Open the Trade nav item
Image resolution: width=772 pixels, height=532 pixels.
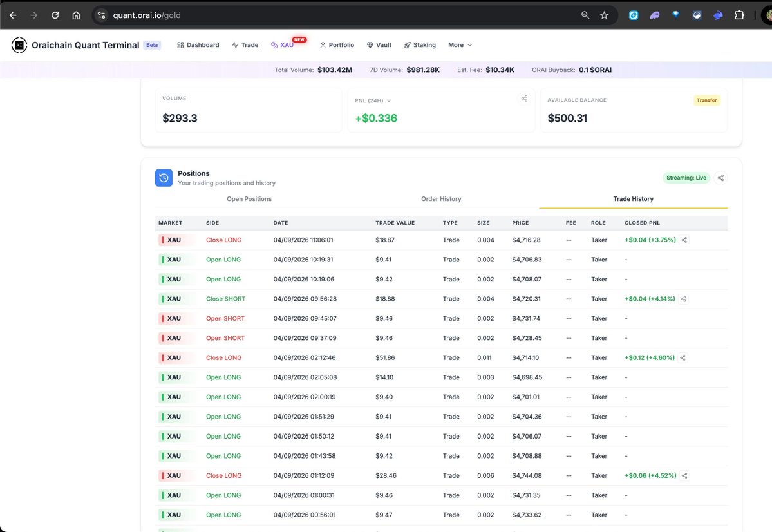point(245,45)
